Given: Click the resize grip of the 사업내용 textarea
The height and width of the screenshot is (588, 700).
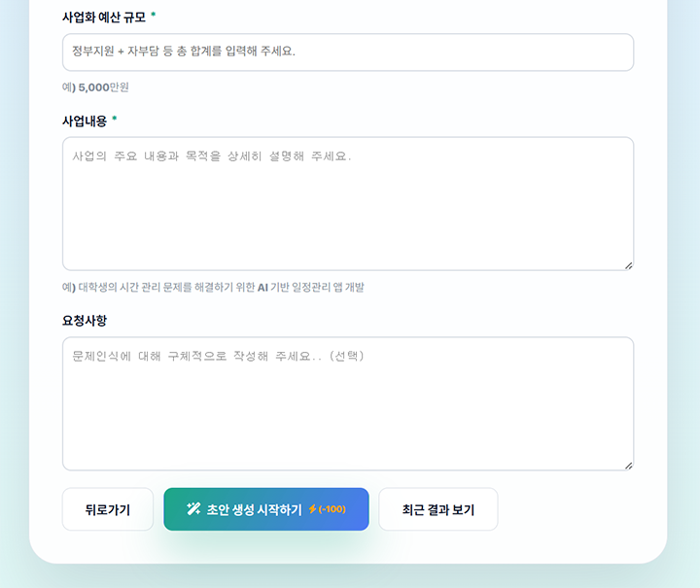Looking at the screenshot, I should click(x=628, y=264).
